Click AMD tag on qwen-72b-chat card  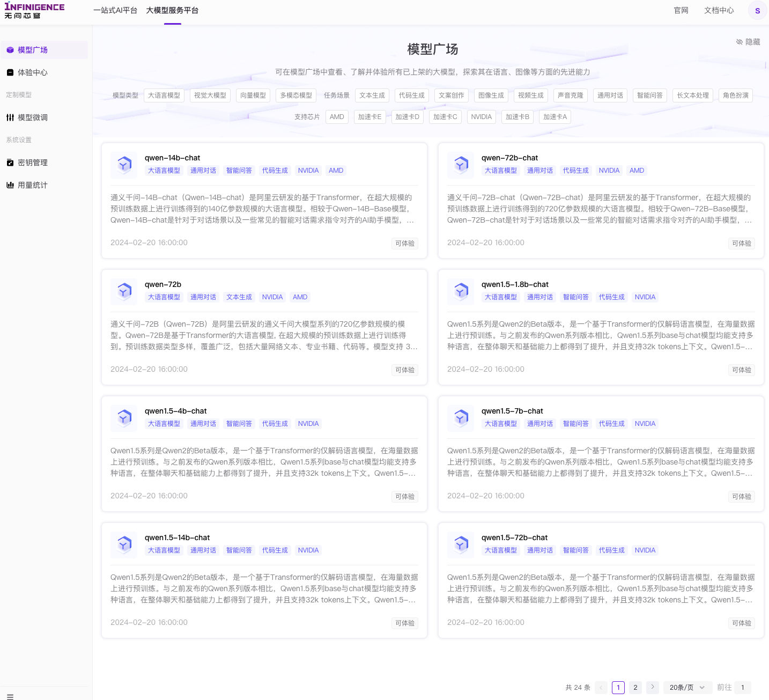click(637, 171)
